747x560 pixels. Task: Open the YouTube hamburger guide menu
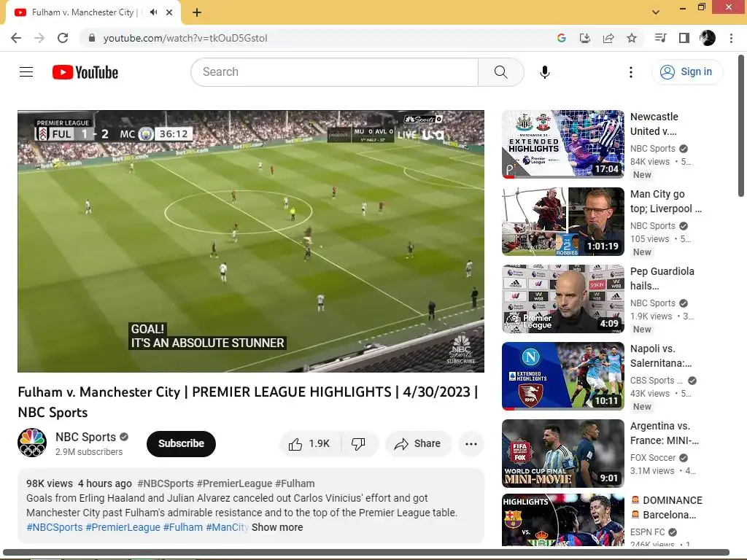click(x=26, y=72)
